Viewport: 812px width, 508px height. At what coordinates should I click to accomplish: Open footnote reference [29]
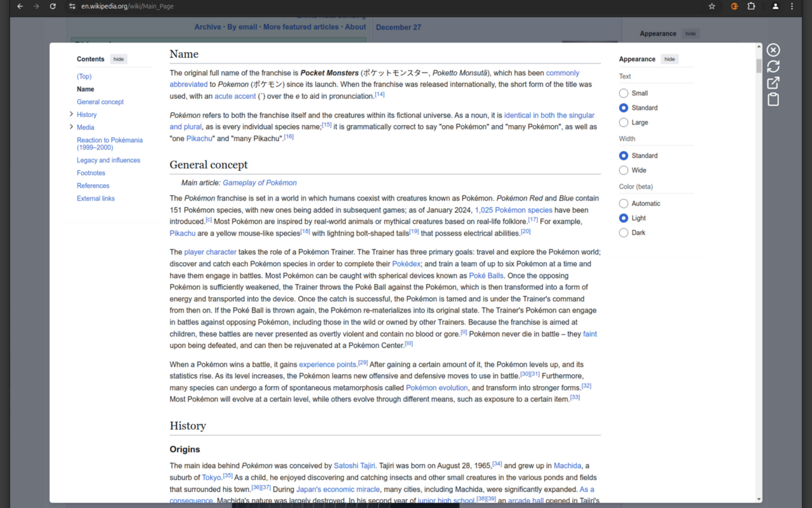pos(363,363)
